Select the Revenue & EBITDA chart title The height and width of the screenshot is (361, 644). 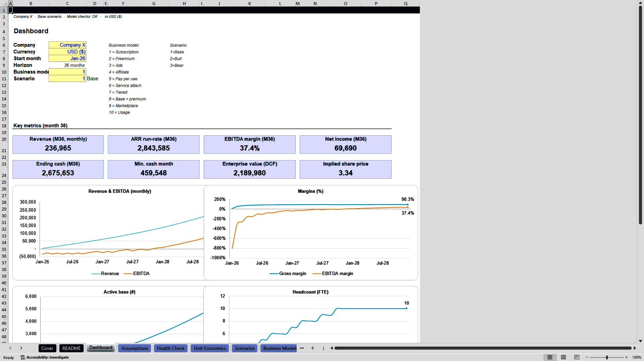(120, 191)
